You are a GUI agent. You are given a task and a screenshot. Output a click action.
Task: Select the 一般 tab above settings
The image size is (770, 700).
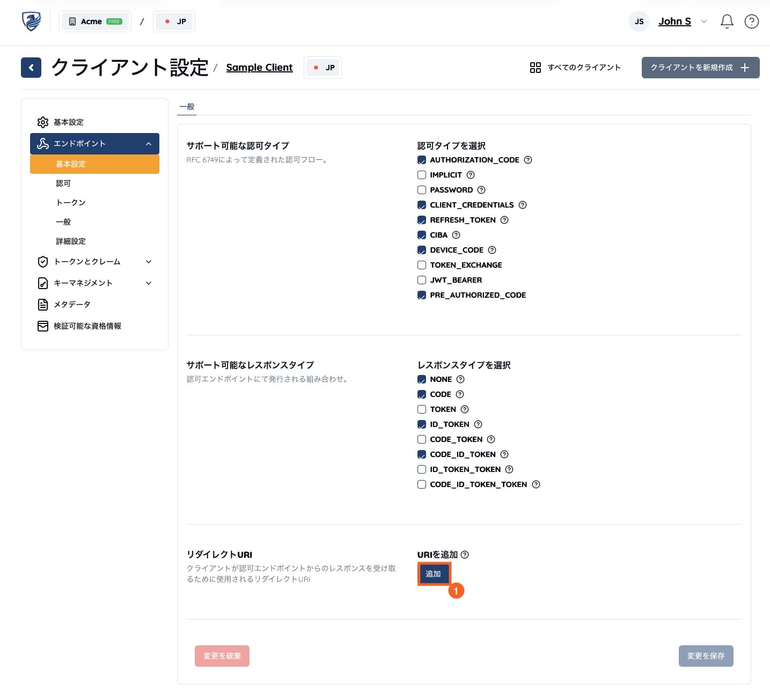point(187,107)
